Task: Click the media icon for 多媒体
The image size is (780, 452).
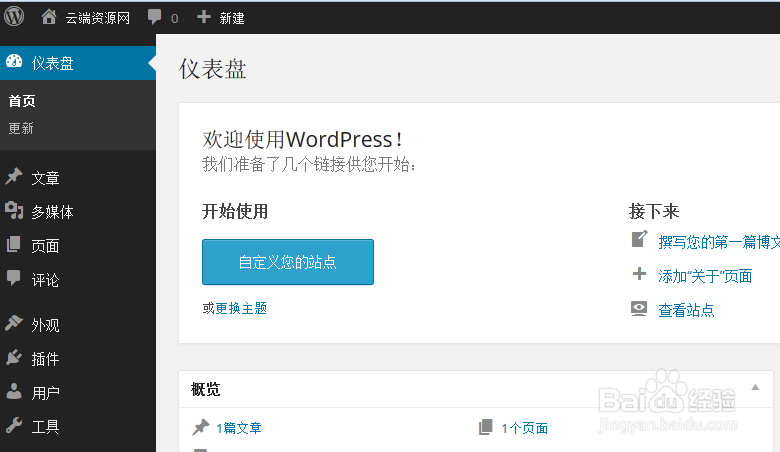Action: 14,210
